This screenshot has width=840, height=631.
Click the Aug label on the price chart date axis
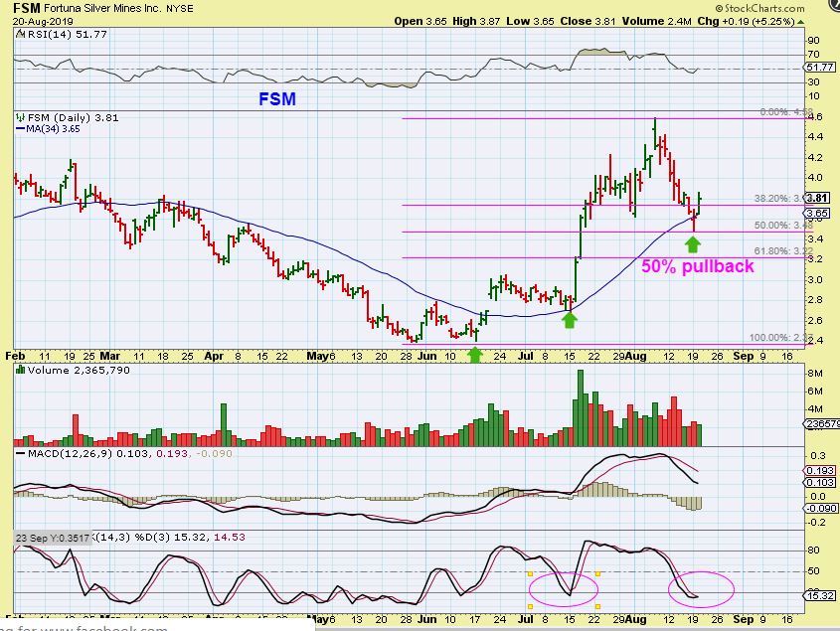[x=636, y=356]
